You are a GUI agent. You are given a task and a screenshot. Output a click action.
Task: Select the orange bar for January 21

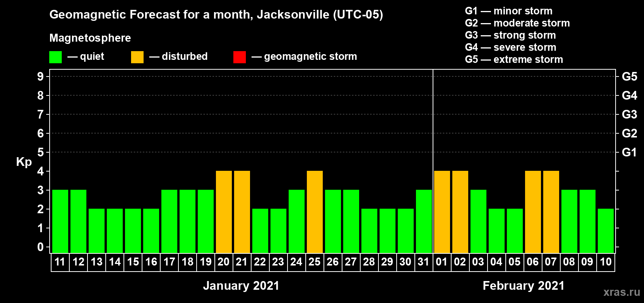click(242, 212)
